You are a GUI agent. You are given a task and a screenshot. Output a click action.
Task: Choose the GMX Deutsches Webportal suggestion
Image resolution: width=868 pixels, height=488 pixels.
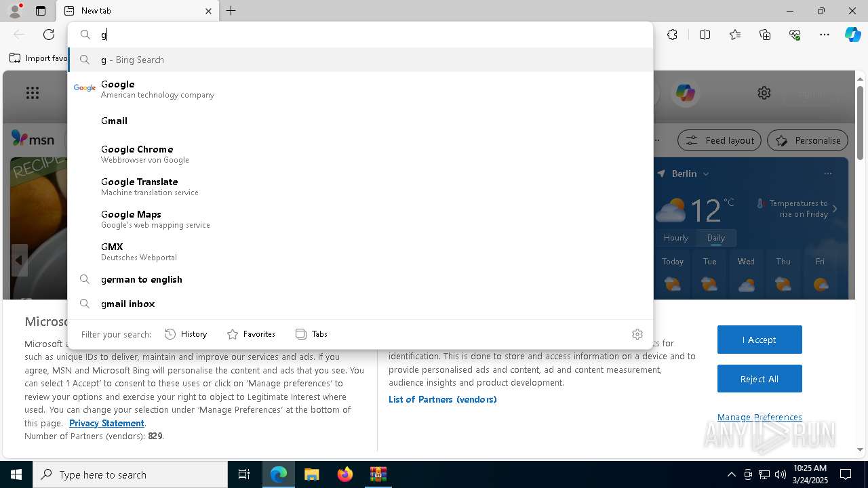tap(360, 251)
